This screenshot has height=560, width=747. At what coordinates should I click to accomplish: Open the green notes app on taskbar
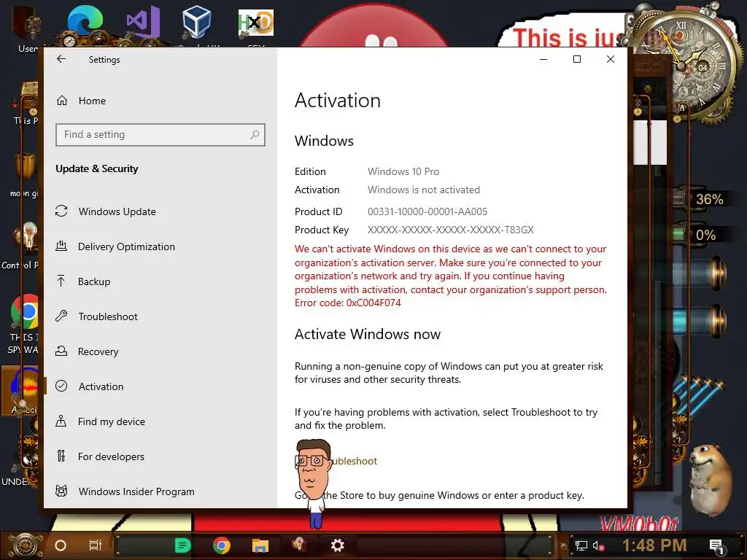click(x=182, y=545)
